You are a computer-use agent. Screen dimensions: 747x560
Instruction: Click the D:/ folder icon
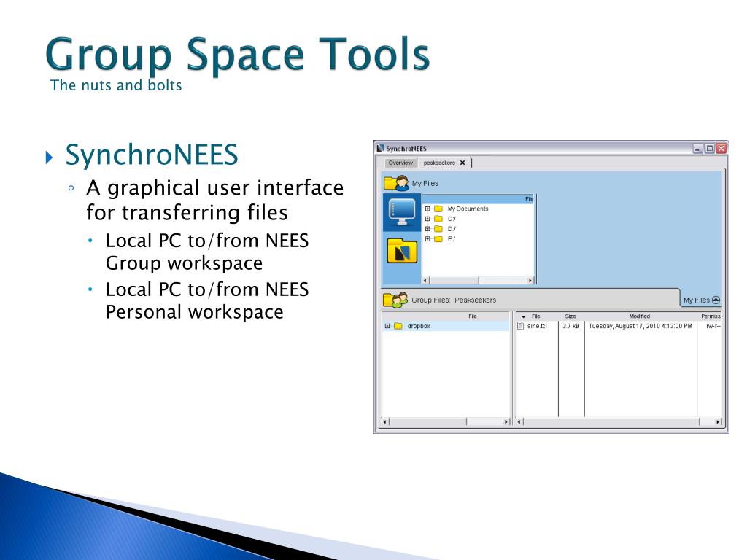[x=438, y=228]
